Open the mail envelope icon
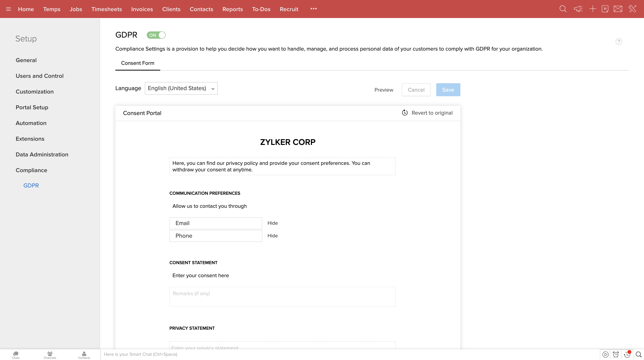The image size is (644, 360). tap(618, 9)
